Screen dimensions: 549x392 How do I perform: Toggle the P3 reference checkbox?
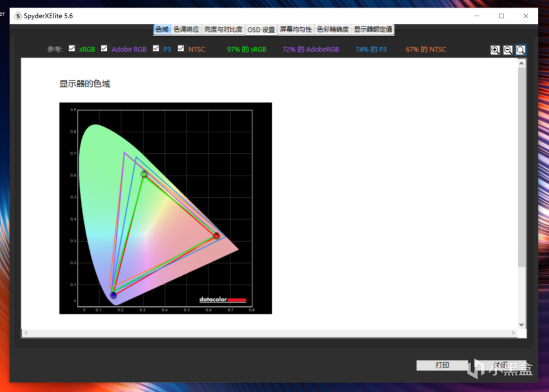pyautogui.click(x=156, y=49)
